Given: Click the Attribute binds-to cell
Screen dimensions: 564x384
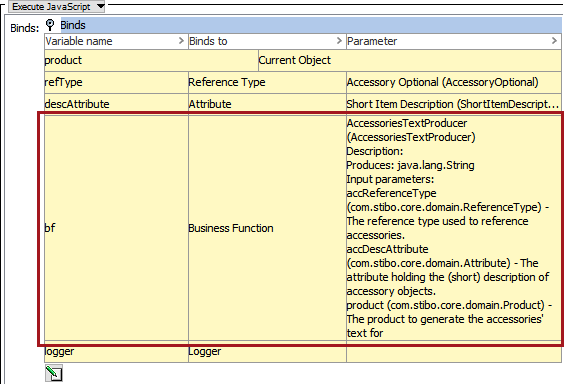Looking at the screenshot, I should pos(267,104).
